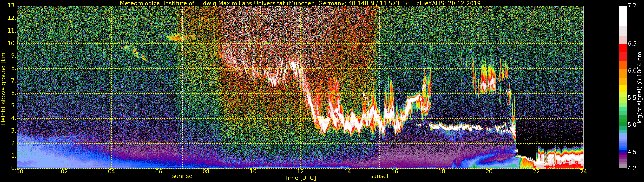Click the 5. height axis tick label
Viewport: 644px width, 182px height.
click(x=14, y=106)
